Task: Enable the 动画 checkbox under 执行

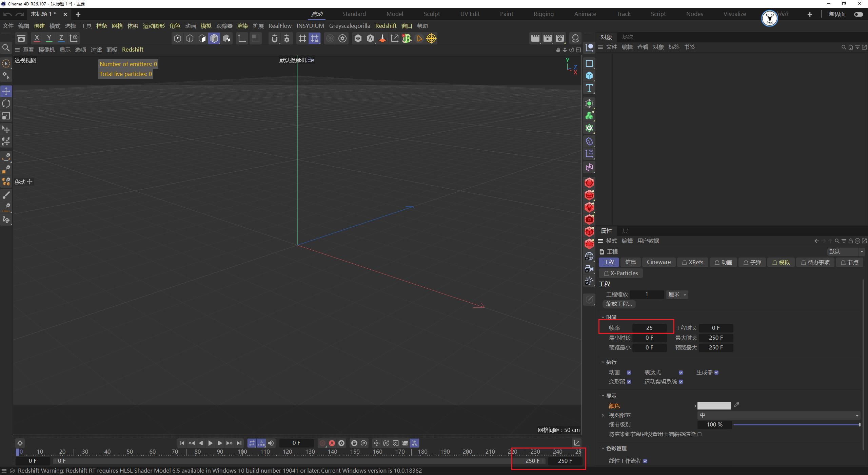Action: coord(629,372)
